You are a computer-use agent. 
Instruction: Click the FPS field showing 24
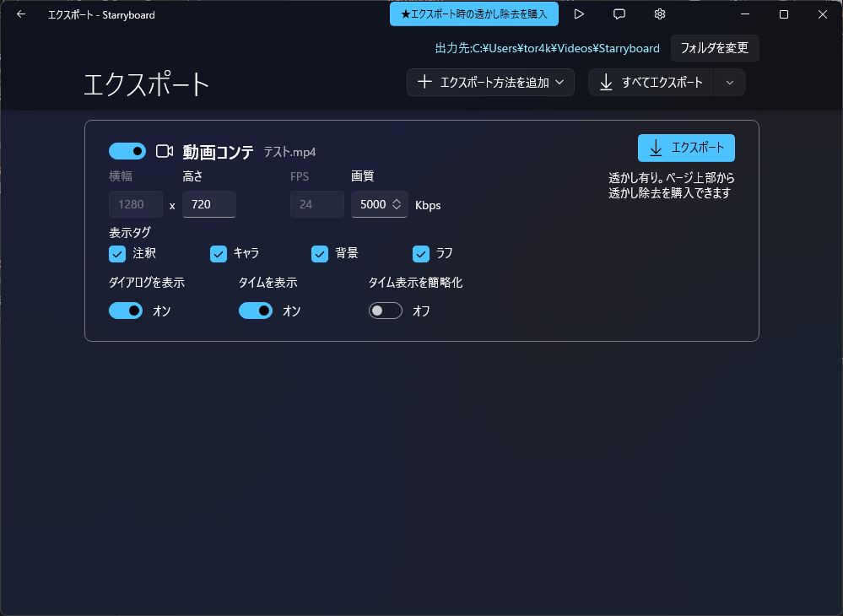316,204
